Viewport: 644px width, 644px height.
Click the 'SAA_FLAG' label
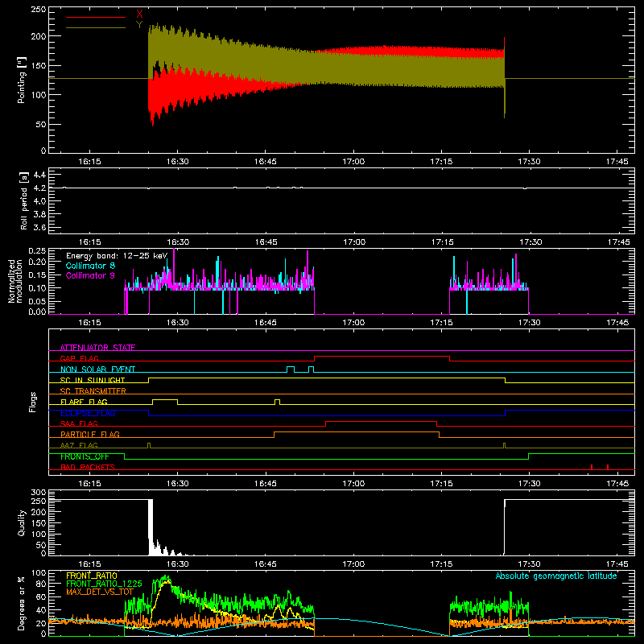[79, 423]
